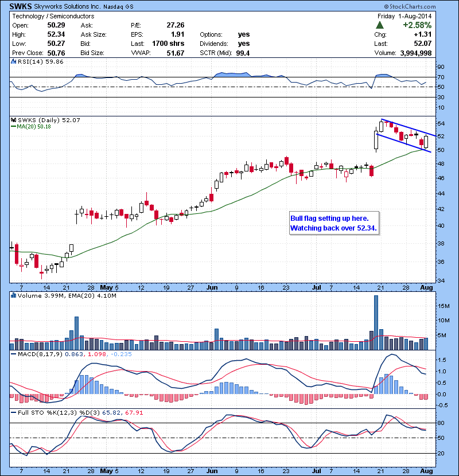This screenshot has height=476, width=459.
Task: Click the +2.58% percent change value
Action: tap(417, 25)
